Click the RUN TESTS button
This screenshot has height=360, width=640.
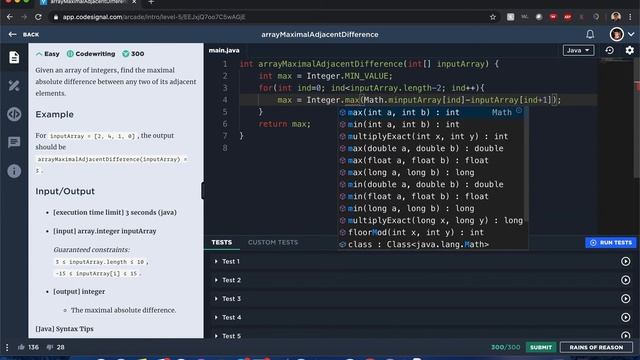[x=611, y=242]
